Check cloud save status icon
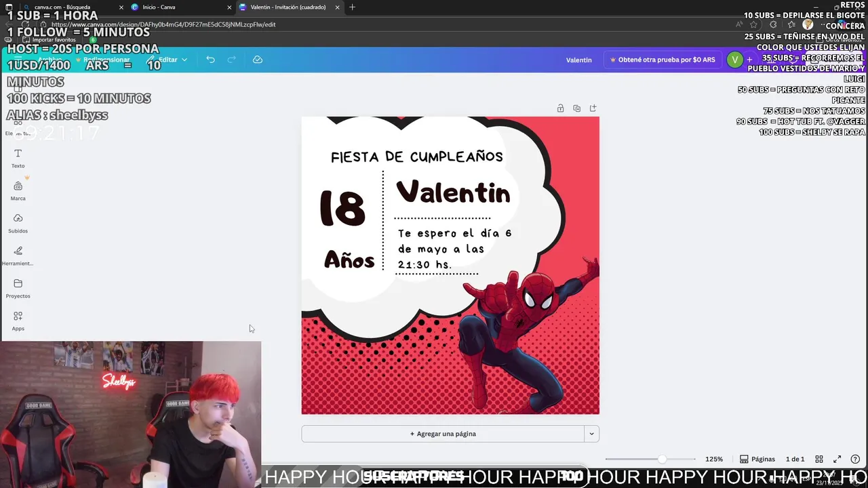This screenshot has width=868, height=488. (x=258, y=60)
